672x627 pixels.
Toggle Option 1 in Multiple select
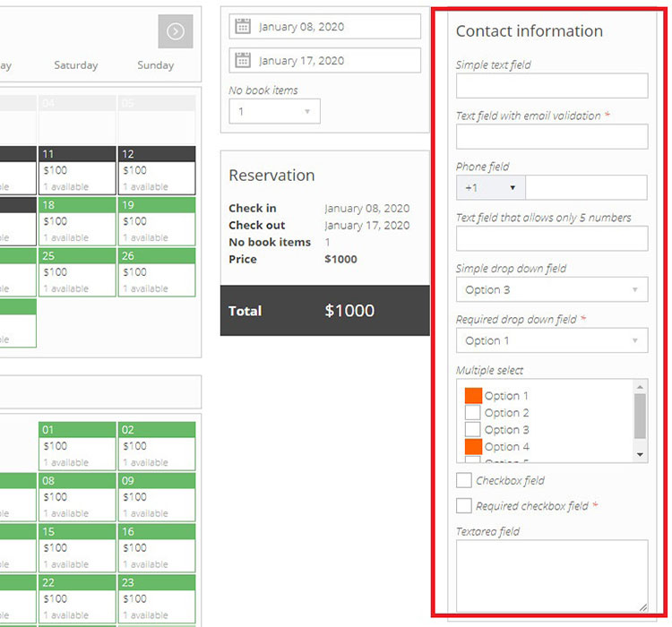(473, 396)
